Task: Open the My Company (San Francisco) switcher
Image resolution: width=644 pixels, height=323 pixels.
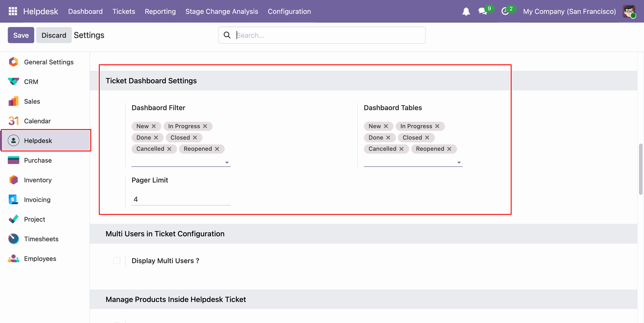Action: [570, 11]
